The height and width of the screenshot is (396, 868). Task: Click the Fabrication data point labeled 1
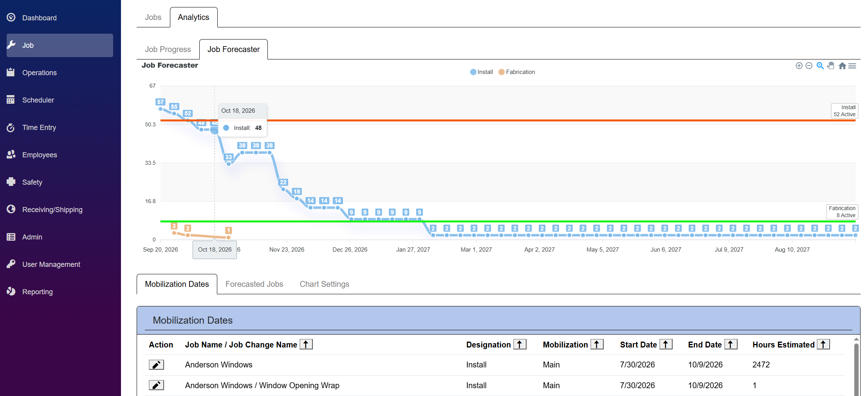click(229, 238)
